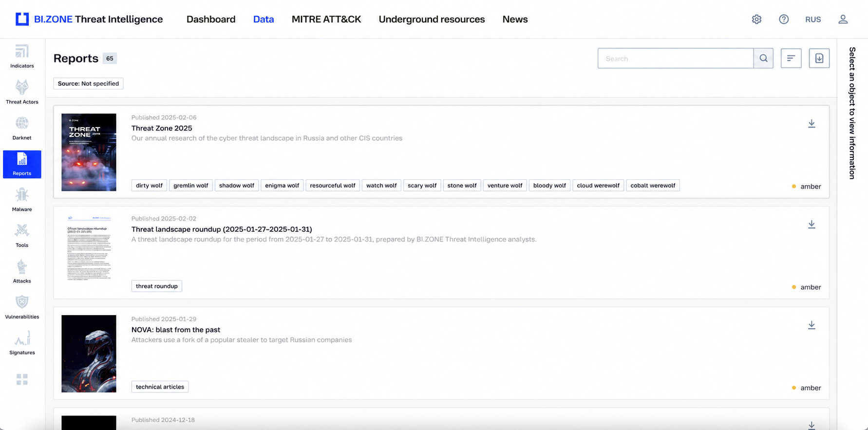Select the dirty wolf tag
868x430 pixels.
(x=149, y=186)
